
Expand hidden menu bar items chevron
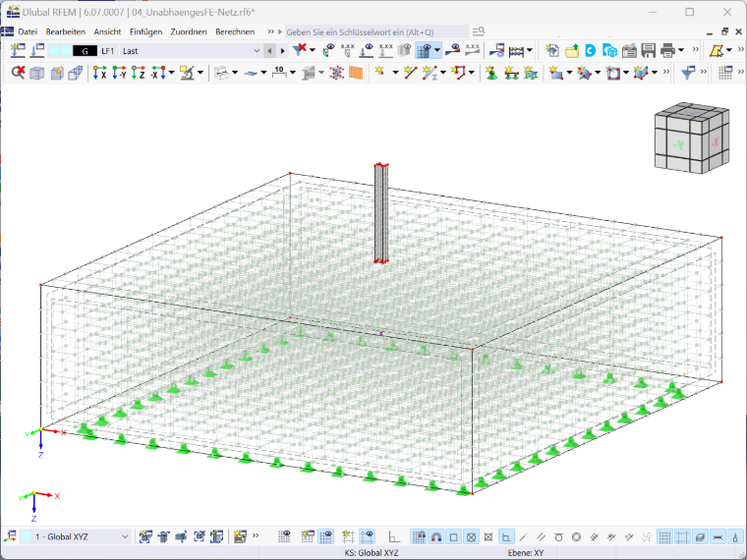click(x=270, y=31)
